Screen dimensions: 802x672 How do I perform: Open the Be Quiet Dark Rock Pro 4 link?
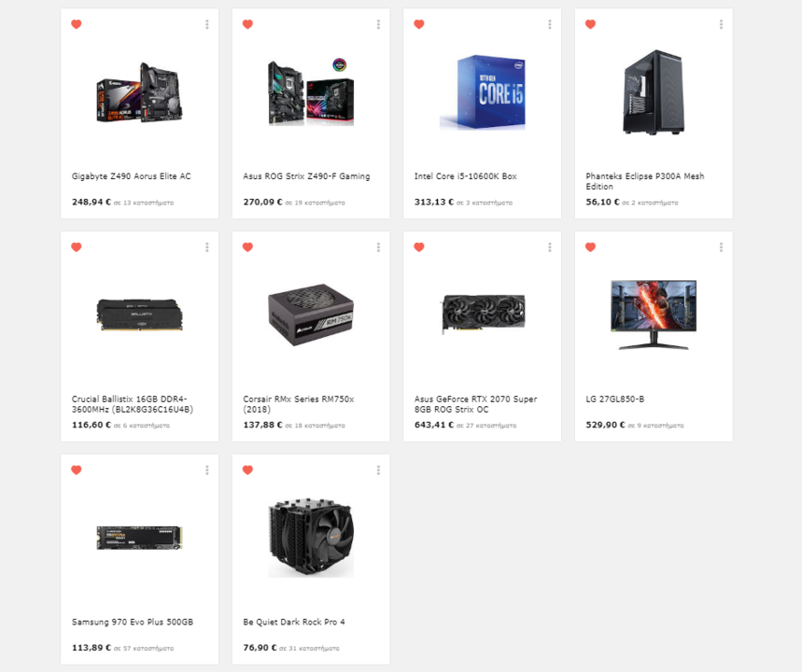[294, 622]
